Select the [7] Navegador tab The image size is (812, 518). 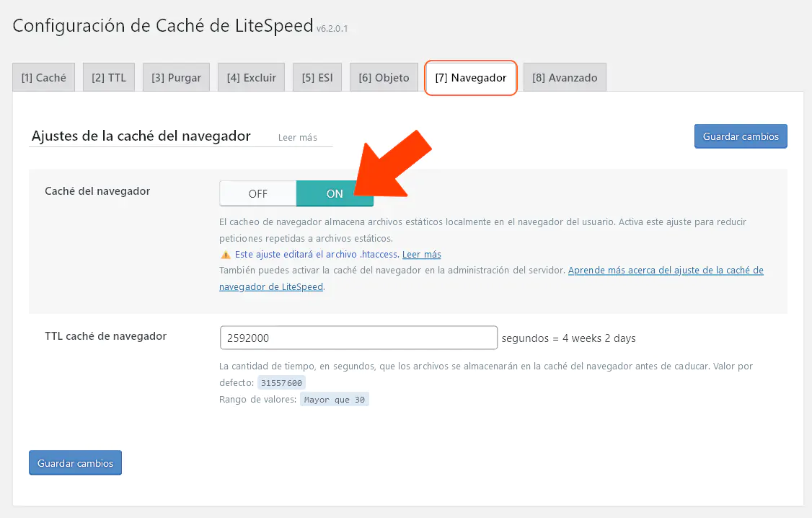click(x=471, y=78)
